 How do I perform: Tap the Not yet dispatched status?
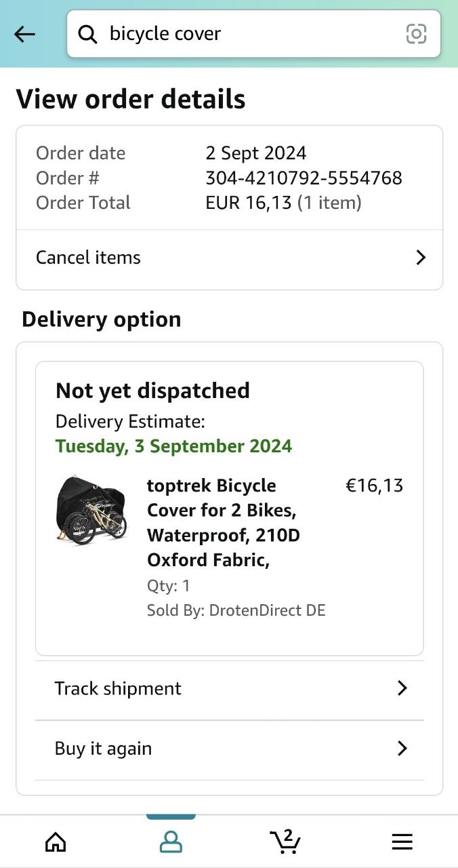coord(152,391)
